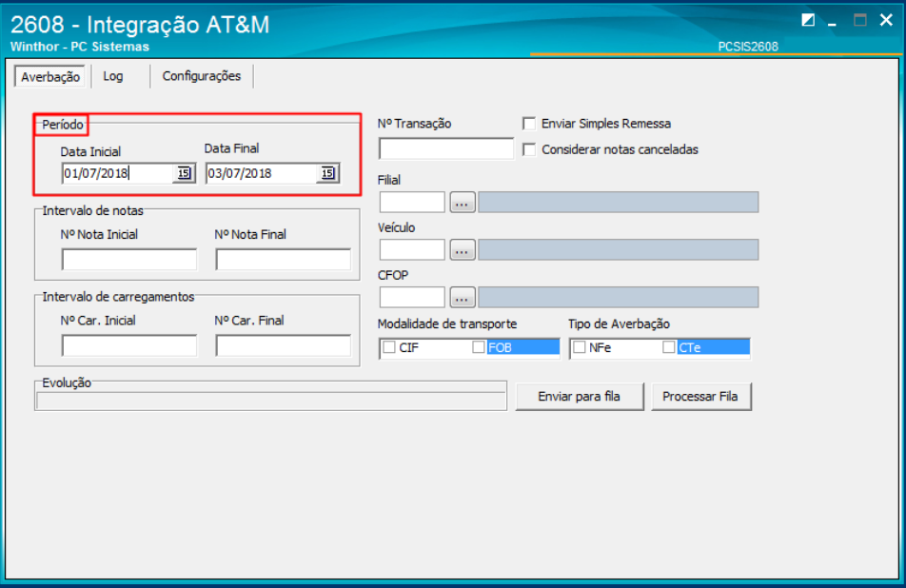Enable Enviar Simples Remessa checkbox
The width and height of the screenshot is (906, 588).
529,124
